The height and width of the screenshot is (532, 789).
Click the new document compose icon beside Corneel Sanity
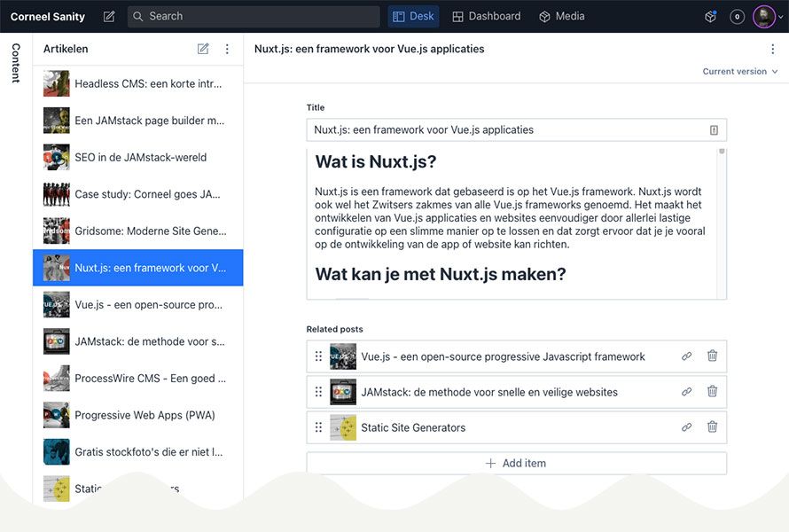pyautogui.click(x=109, y=17)
